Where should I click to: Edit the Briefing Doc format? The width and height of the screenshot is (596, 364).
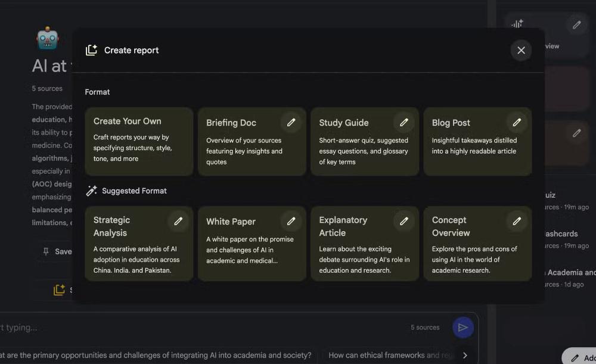[x=291, y=122]
